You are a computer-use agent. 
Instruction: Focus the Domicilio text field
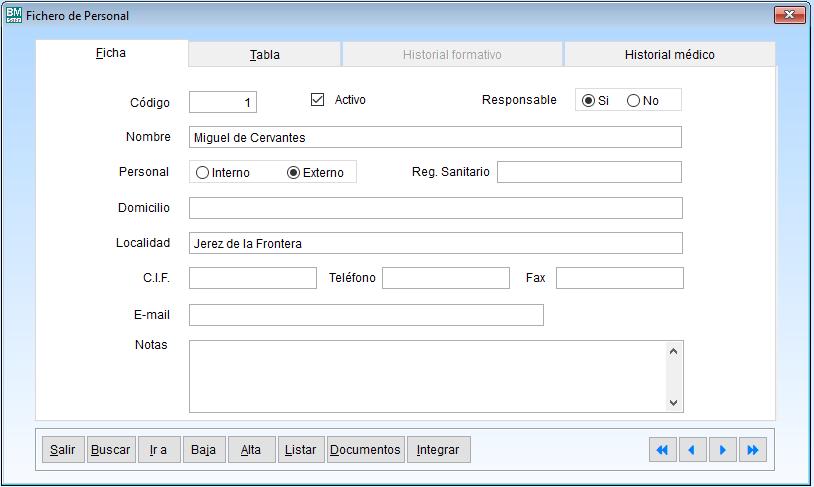pos(435,208)
